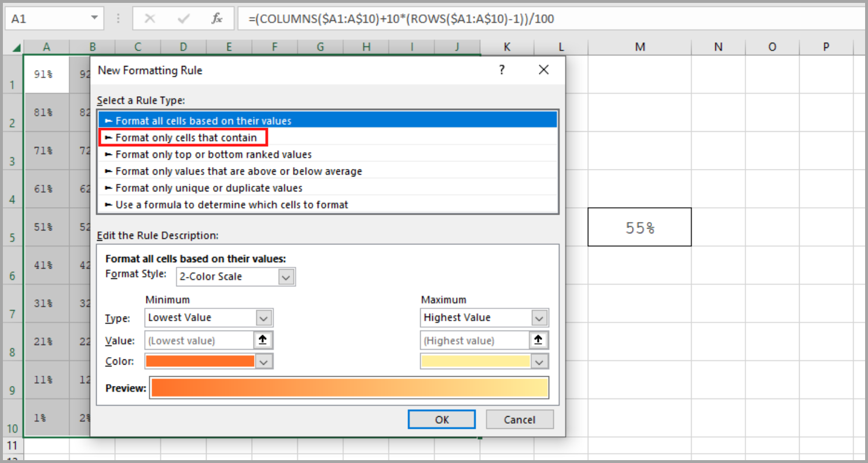Expand the Name Box dropdown arrow
868x463 pixels.
[94, 19]
